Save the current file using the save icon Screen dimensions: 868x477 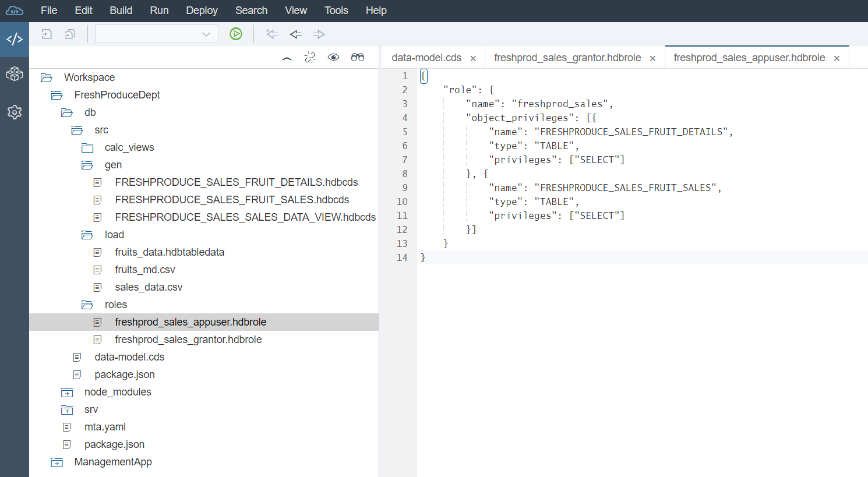(46, 34)
